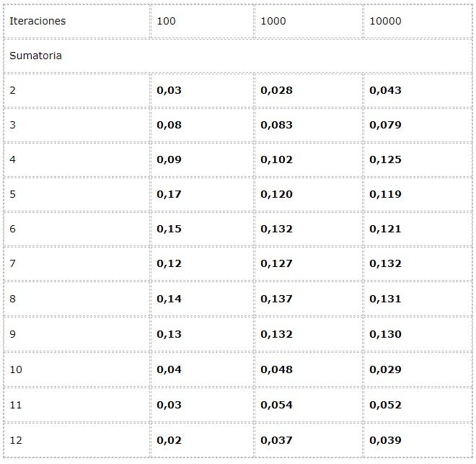
Task: Select the 0,137 value cell
Action: pos(276,298)
